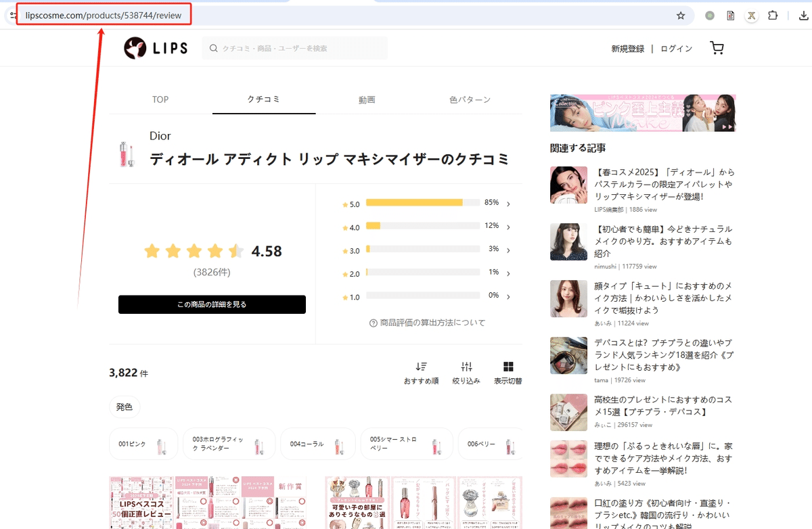View site information icon in address bar

tap(14, 15)
